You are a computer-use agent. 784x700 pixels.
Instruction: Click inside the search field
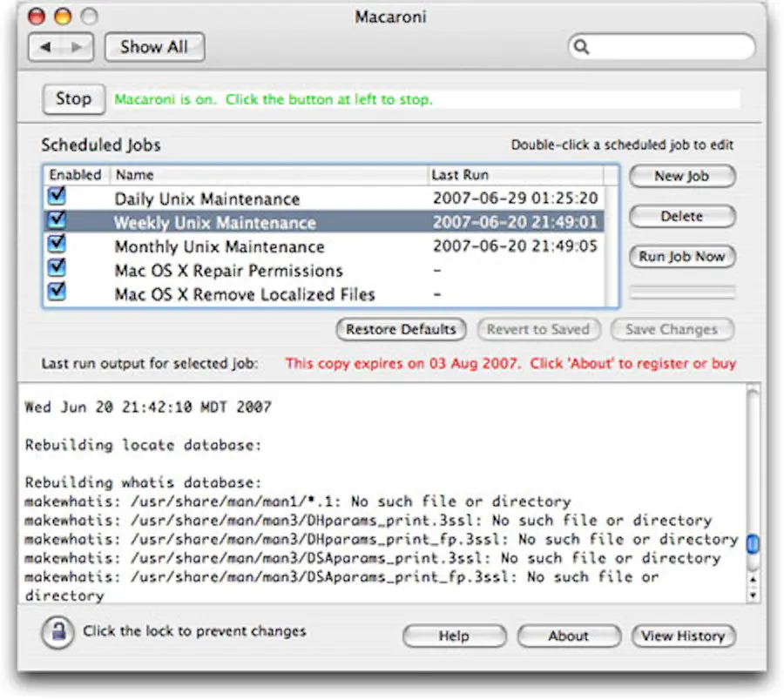coord(662,46)
